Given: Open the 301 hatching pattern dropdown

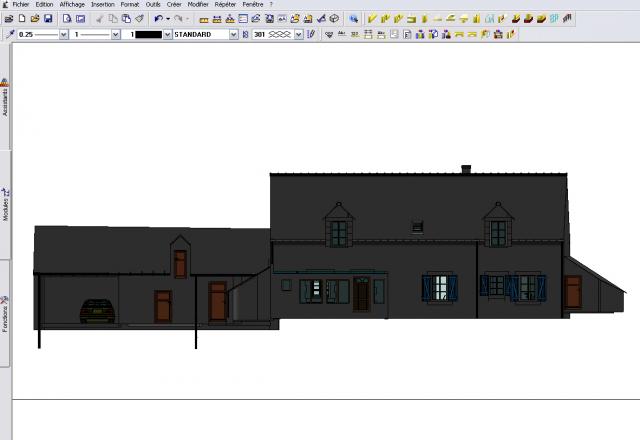Looking at the screenshot, I should point(299,35).
